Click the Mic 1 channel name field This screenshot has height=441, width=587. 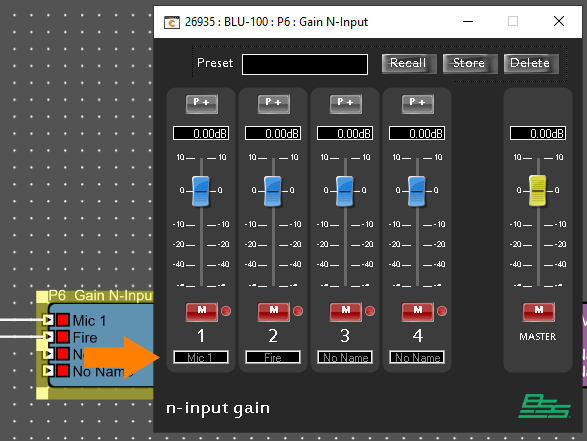tap(201, 357)
